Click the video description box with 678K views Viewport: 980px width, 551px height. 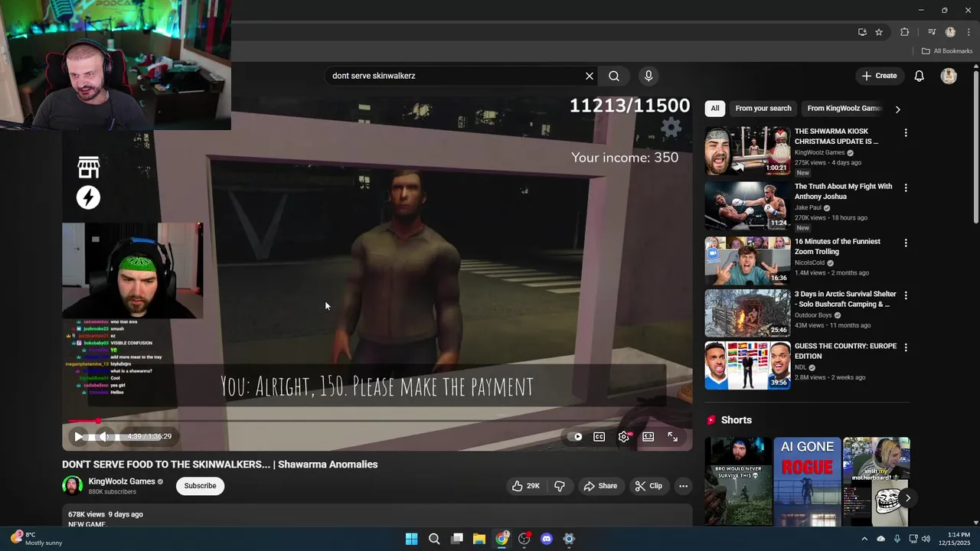pyautogui.click(x=377, y=516)
